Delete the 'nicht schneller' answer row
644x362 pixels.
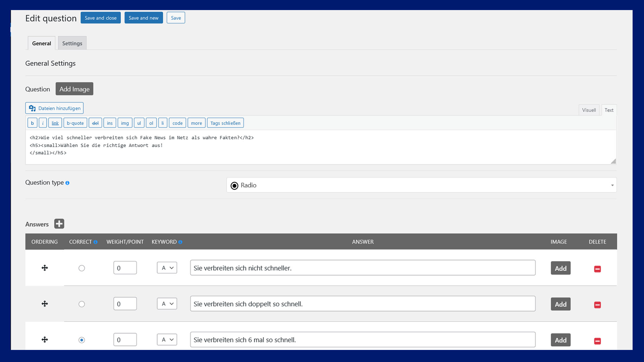coord(597,269)
